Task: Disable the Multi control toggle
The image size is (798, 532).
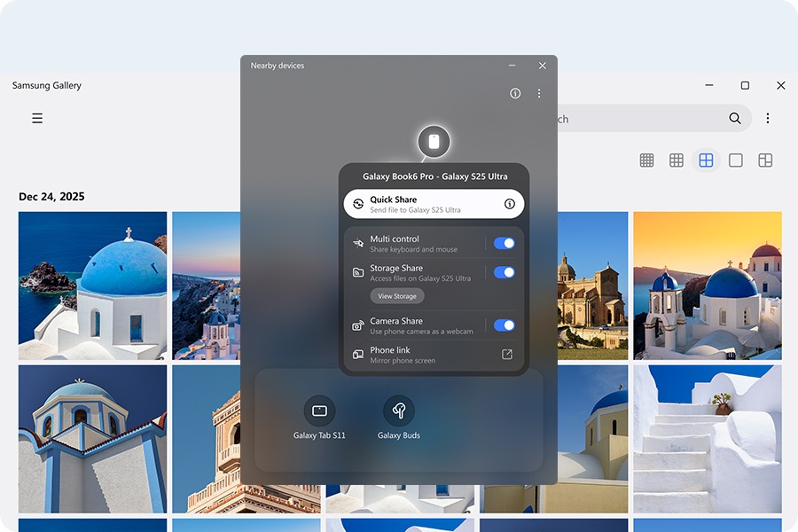Action: point(504,243)
